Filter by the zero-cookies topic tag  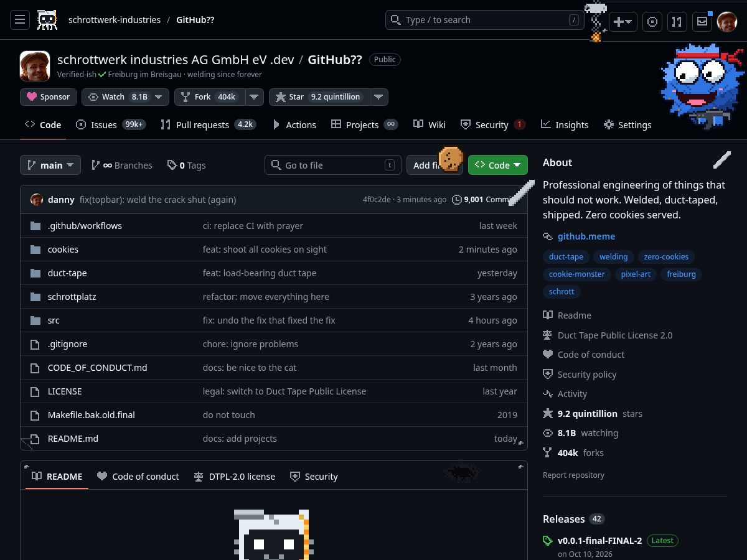(x=666, y=256)
